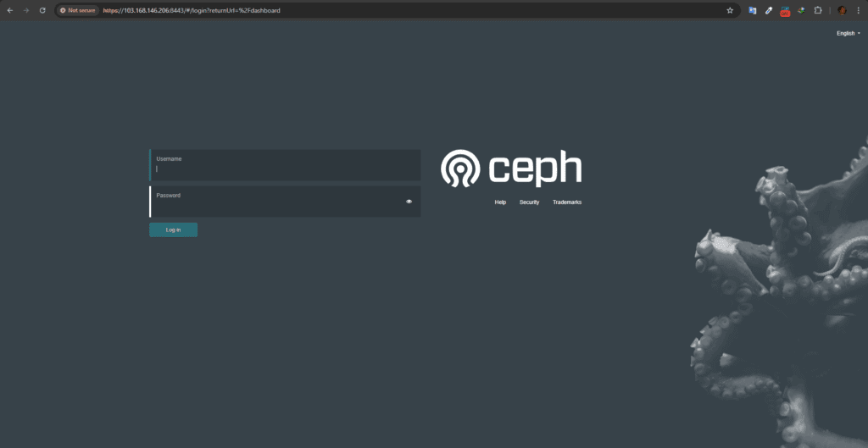Focus the Password field
The height and width of the screenshot is (448, 868).
coord(285,202)
